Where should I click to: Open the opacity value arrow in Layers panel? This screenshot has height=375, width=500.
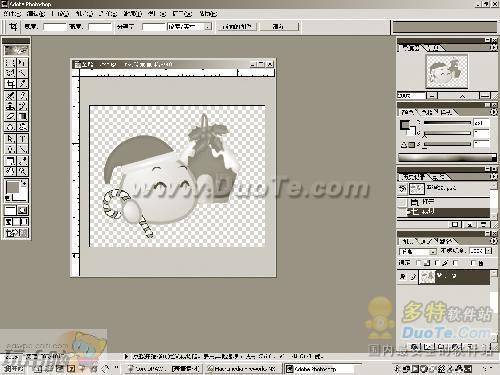[x=489, y=251]
